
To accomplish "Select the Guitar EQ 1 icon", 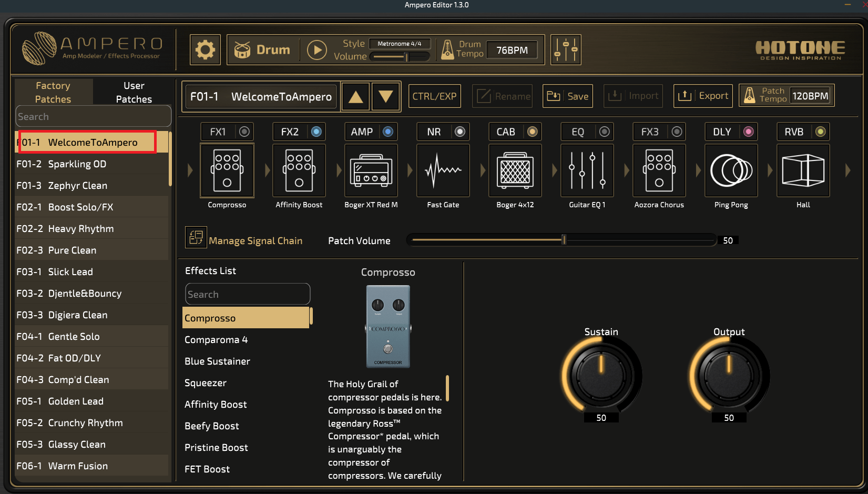I will click(587, 170).
